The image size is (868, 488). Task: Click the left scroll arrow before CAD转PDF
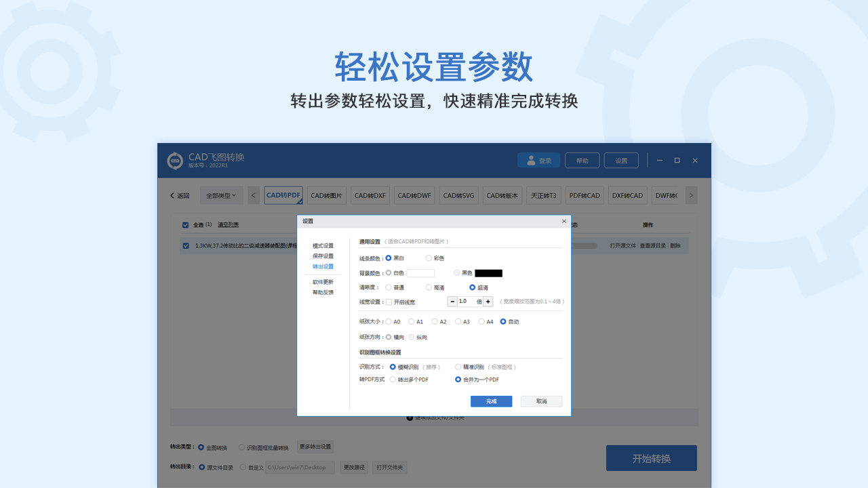pos(252,195)
